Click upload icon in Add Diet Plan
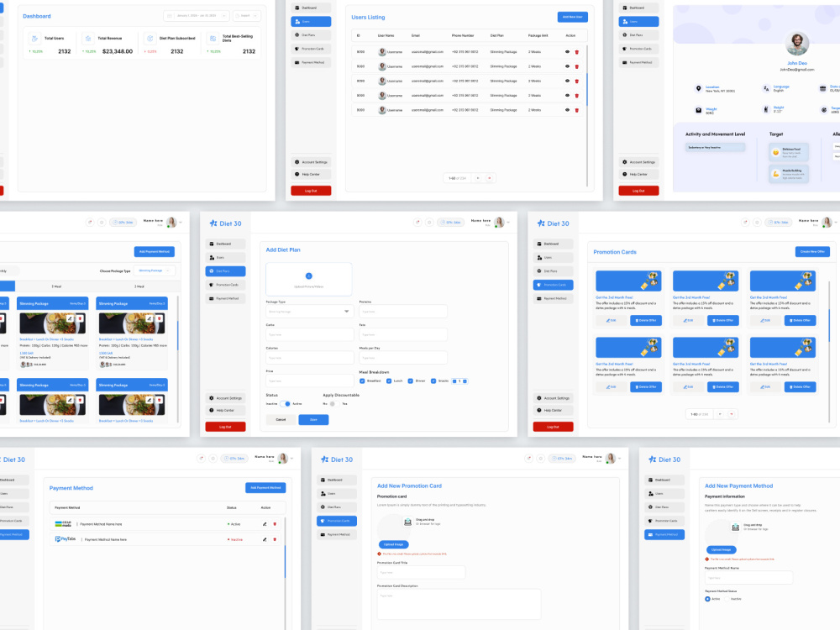 click(308, 276)
